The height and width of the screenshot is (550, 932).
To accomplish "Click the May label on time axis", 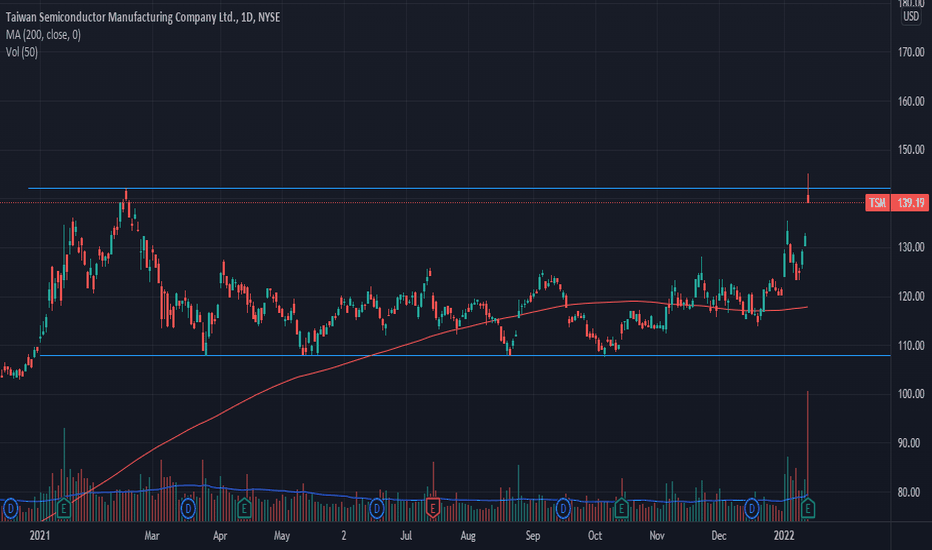I will tap(282, 536).
